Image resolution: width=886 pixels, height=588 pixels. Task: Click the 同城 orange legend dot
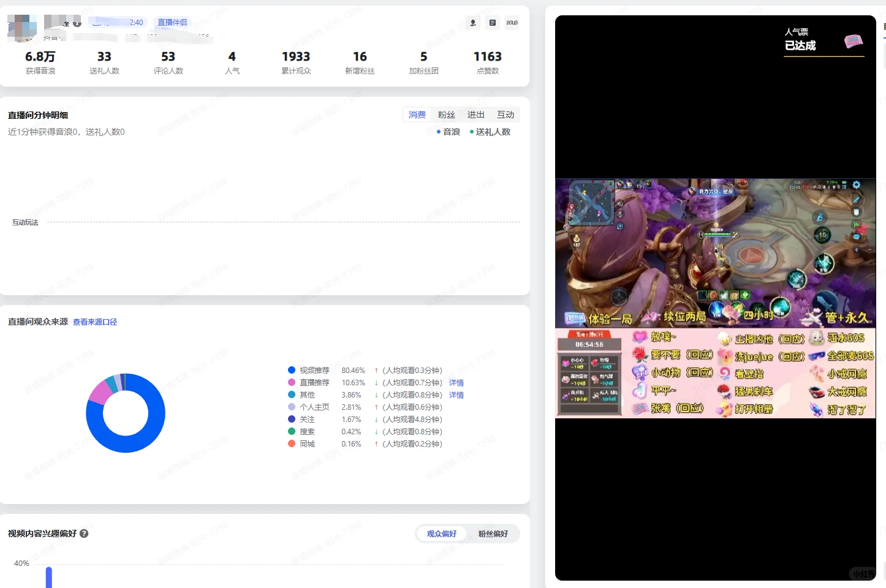(x=292, y=443)
